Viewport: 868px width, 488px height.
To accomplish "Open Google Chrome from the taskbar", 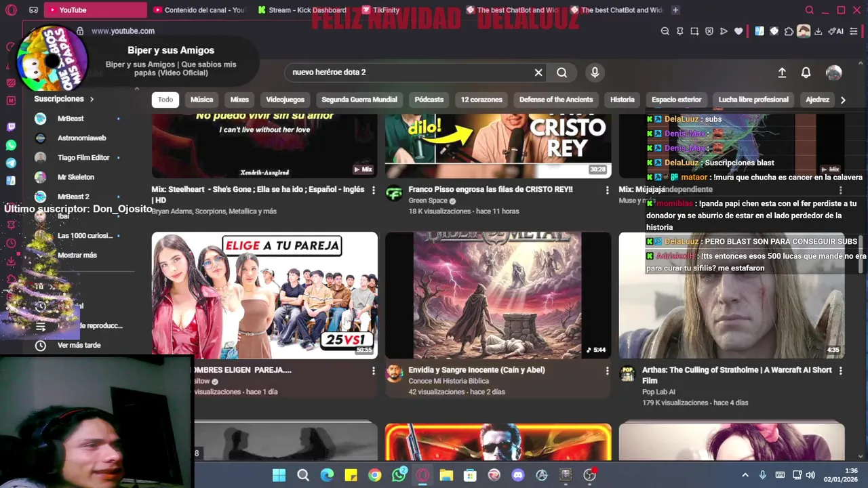I will (374, 475).
